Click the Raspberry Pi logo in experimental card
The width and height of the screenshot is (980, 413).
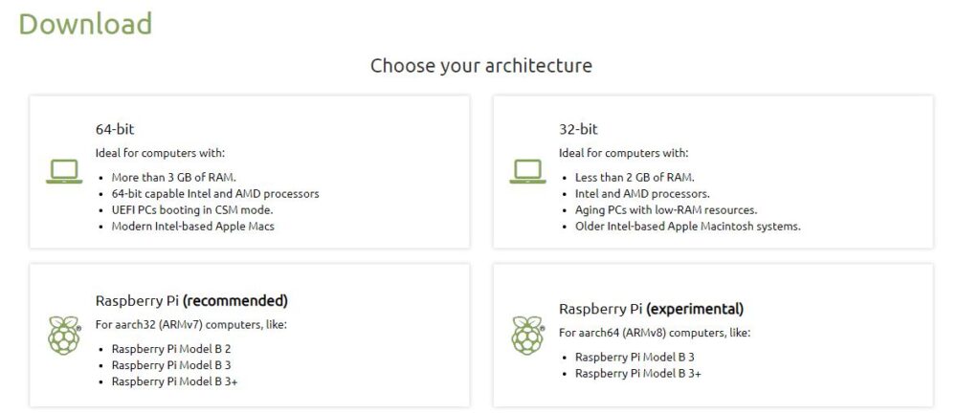[528, 335]
